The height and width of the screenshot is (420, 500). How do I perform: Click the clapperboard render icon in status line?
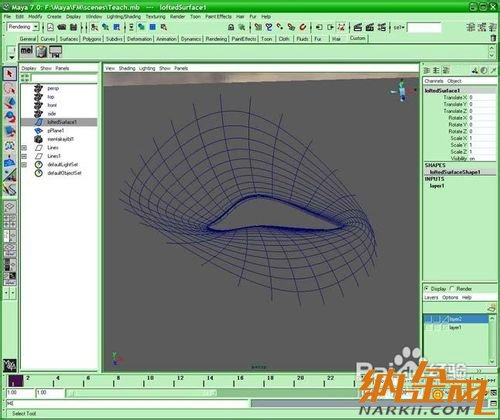point(358,27)
